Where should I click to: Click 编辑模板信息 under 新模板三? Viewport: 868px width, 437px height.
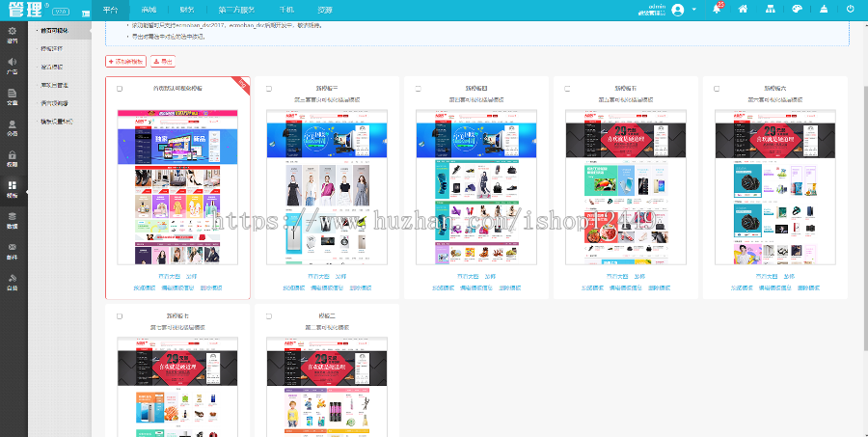326,288
